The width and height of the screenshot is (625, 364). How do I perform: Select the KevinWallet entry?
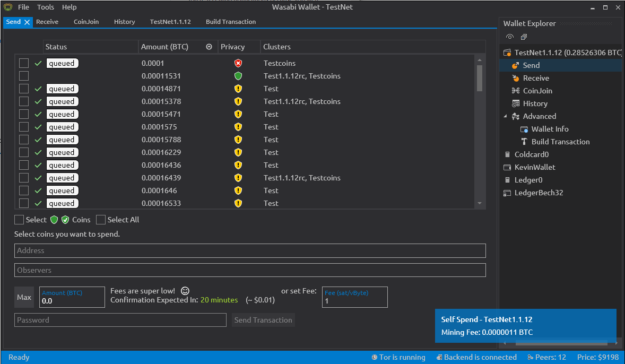pos(534,168)
